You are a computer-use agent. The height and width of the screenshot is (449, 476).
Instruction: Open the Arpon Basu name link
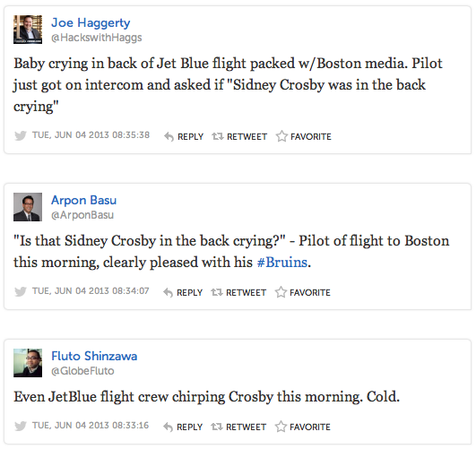(83, 200)
